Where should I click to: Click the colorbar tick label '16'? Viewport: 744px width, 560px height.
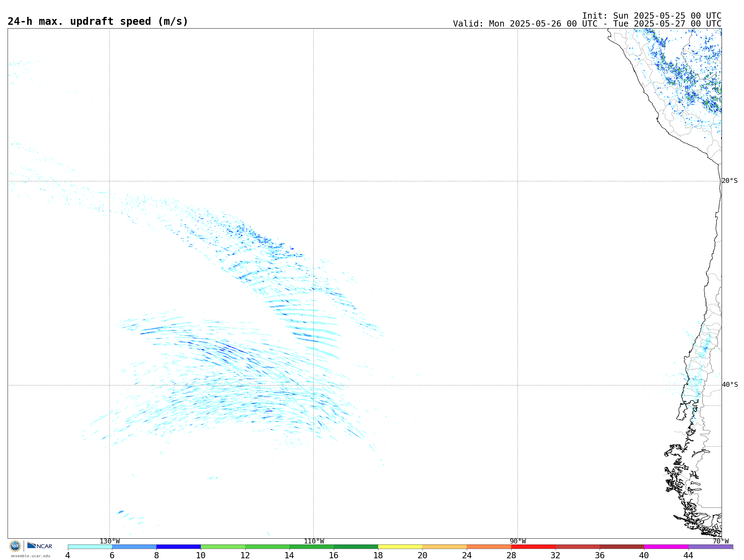pyautogui.click(x=334, y=555)
